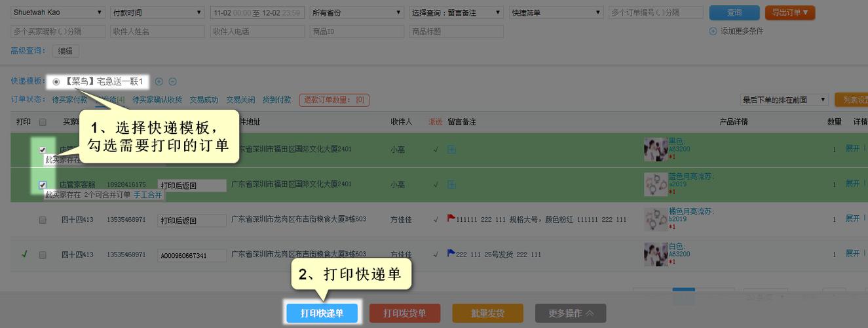Click the blue flag in the 白色 A63200 row
The width and height of the screenshot is (868, 328).
point(451,253)
